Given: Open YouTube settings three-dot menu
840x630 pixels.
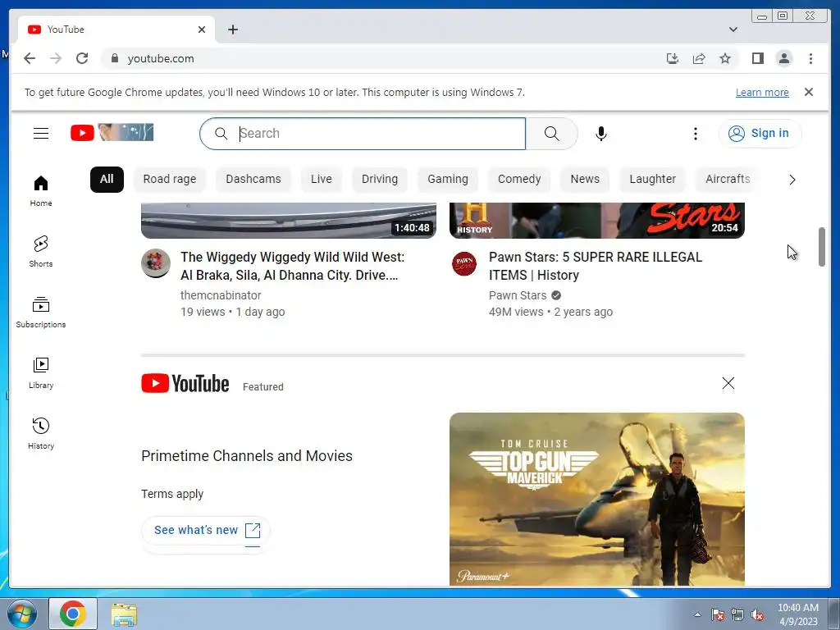Looking at the screenshot, I should (x=696, y=134).
